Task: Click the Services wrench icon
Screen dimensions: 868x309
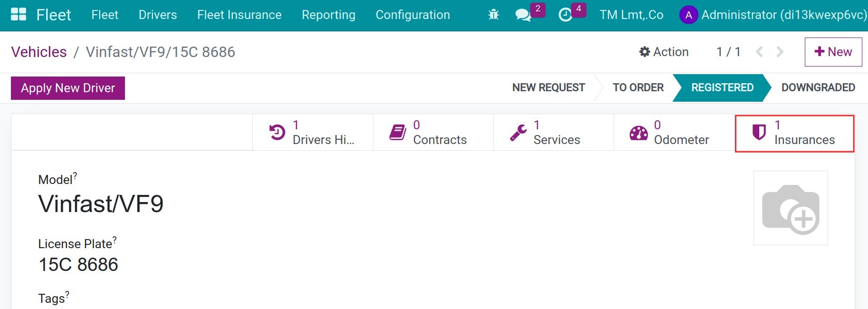Action: [518, 133]
